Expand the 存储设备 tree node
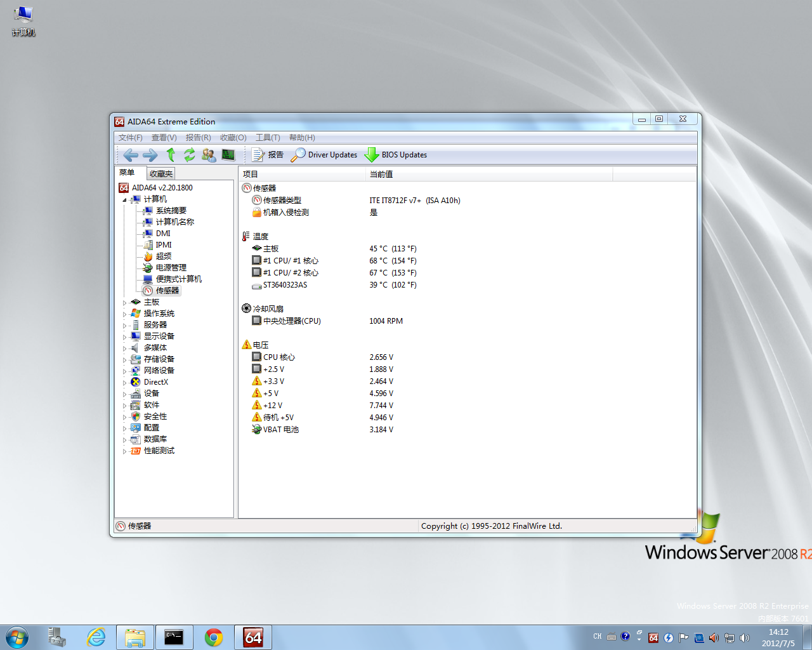The height and width of the screenshot is (650, 812). coord(124,360)
